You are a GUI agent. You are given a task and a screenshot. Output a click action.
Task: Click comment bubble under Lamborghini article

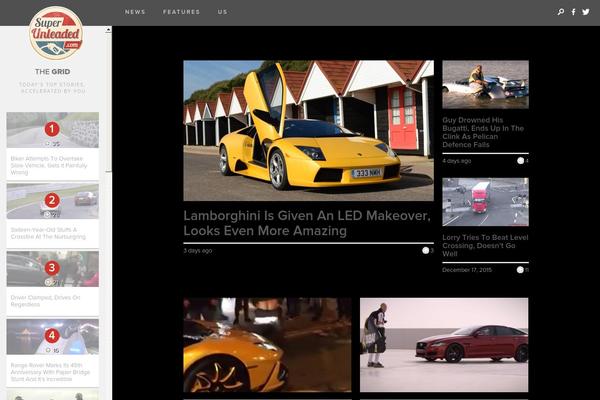[426, 250]
